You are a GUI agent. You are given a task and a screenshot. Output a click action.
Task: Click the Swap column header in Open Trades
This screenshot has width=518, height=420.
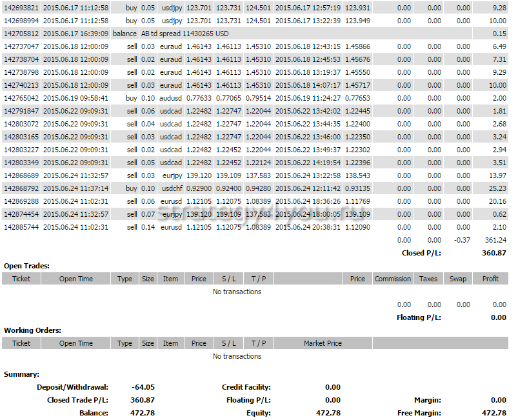(x=457, y=279)
